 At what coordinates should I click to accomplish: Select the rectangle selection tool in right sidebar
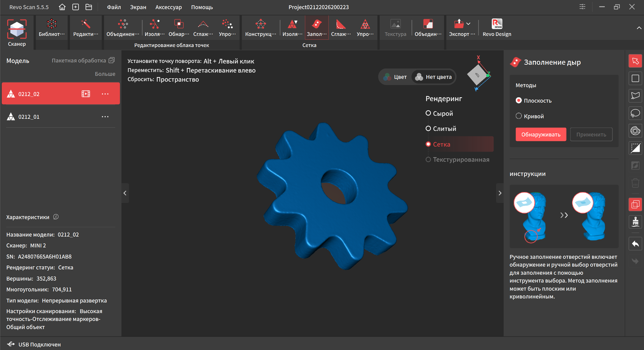pyautogui.click(x=635, y=78)
